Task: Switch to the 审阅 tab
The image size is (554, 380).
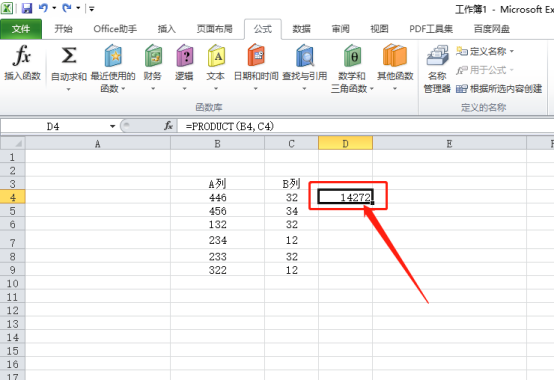Action: coord(341,29)
